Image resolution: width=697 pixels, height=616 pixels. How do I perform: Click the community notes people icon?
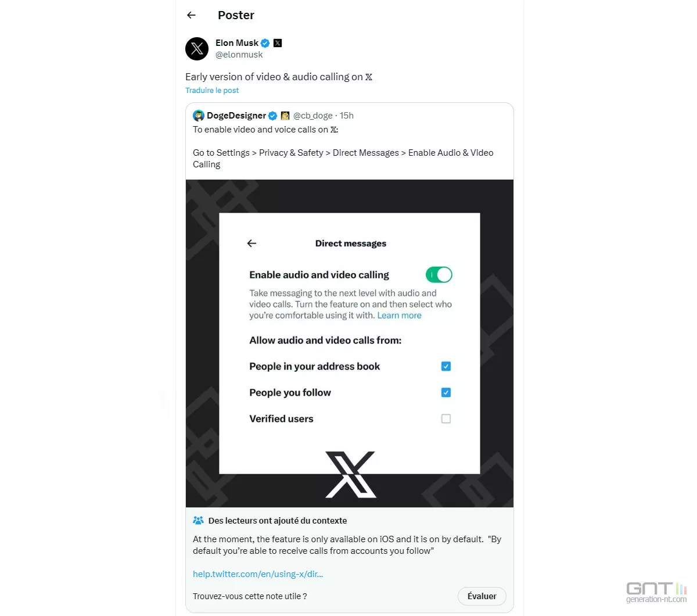click(198, 521)
